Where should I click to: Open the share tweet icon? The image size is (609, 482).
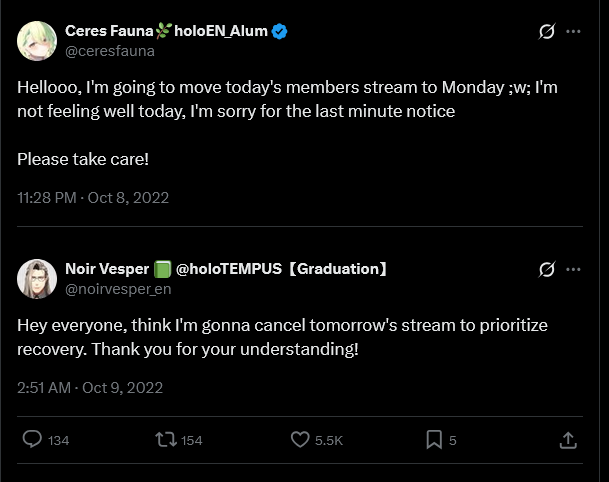coord(567,439)
